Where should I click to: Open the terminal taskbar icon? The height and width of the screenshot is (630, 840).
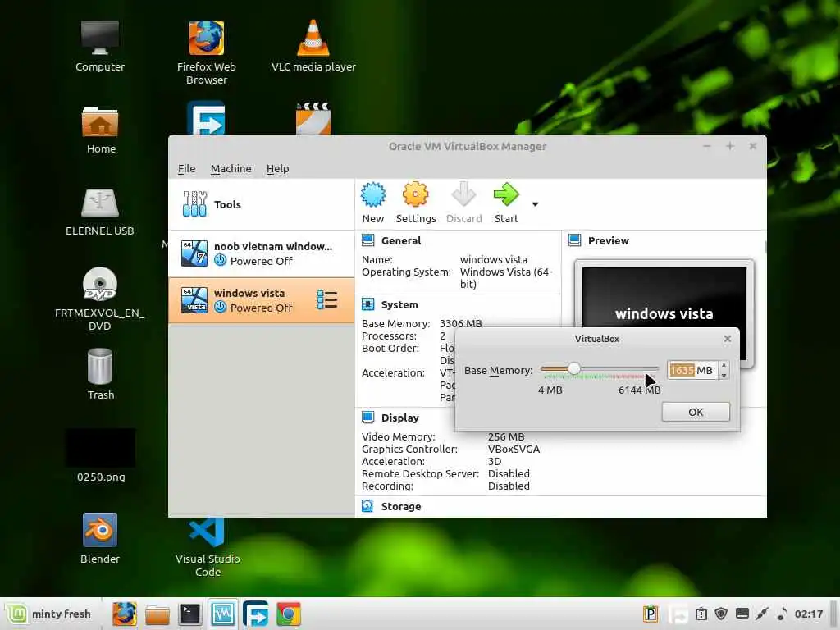(190, 614)
